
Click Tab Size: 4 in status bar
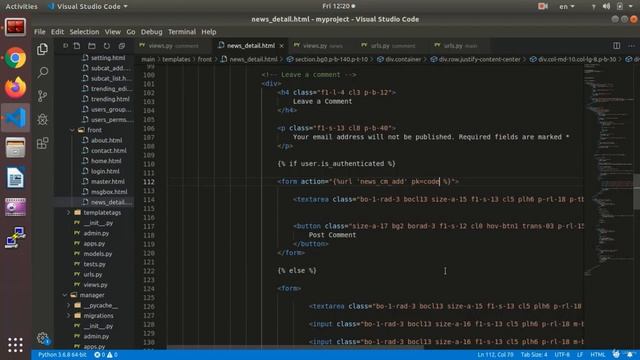tap(534, 355)
